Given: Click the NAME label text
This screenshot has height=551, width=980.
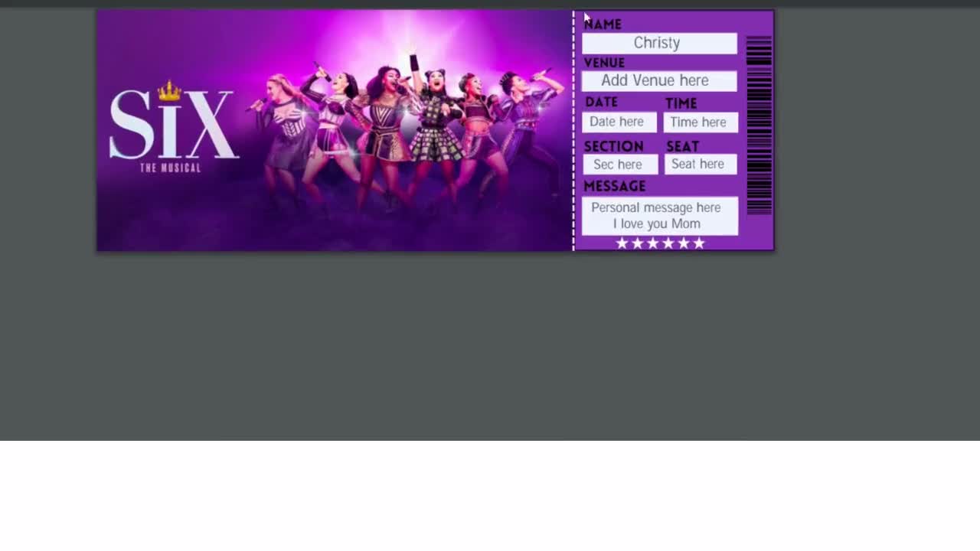Looking at the screenshot, I should pyautogui.click(x=603, y=24).
